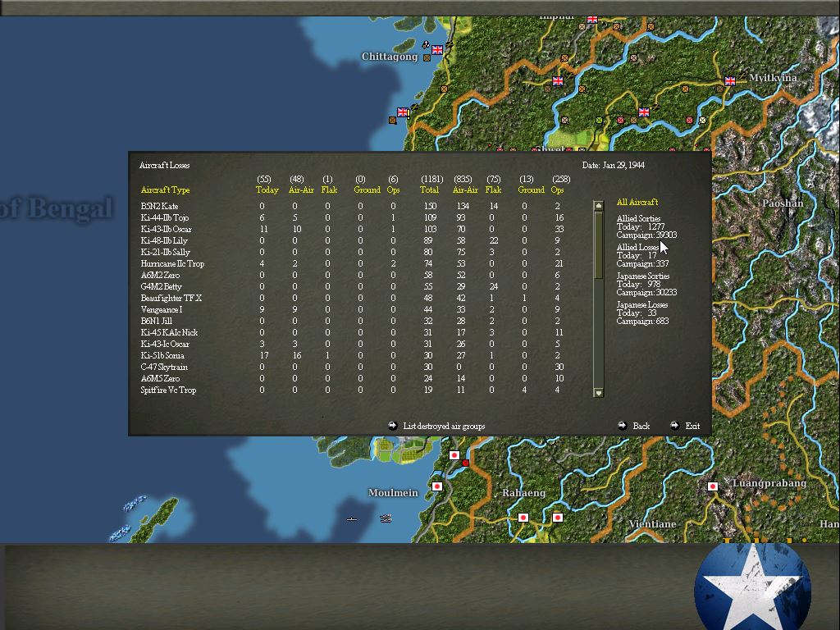
Task: Select the Ki-21-IIb Sally row
Action: (354, 253)
